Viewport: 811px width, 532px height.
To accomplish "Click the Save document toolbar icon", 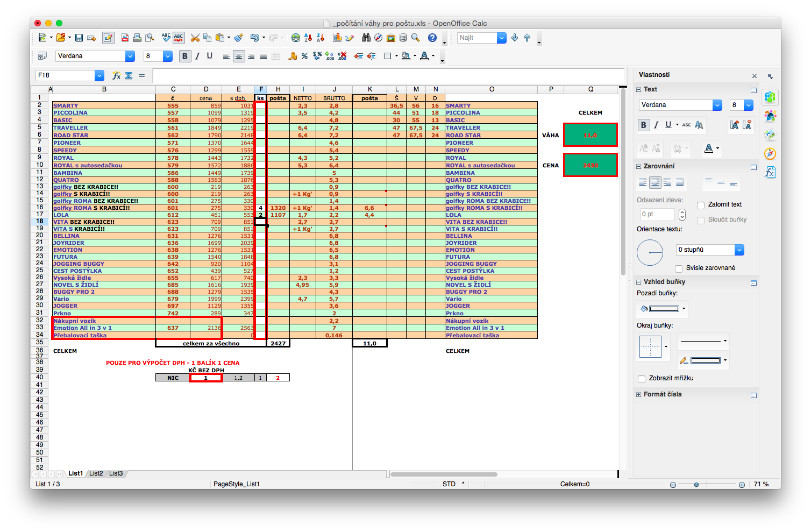I will (79, 38).
